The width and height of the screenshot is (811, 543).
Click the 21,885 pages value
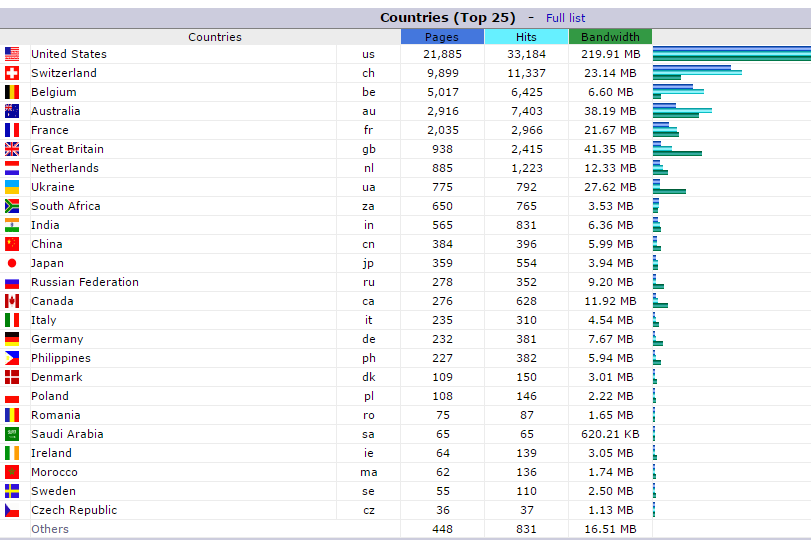(x=442, y=54)
